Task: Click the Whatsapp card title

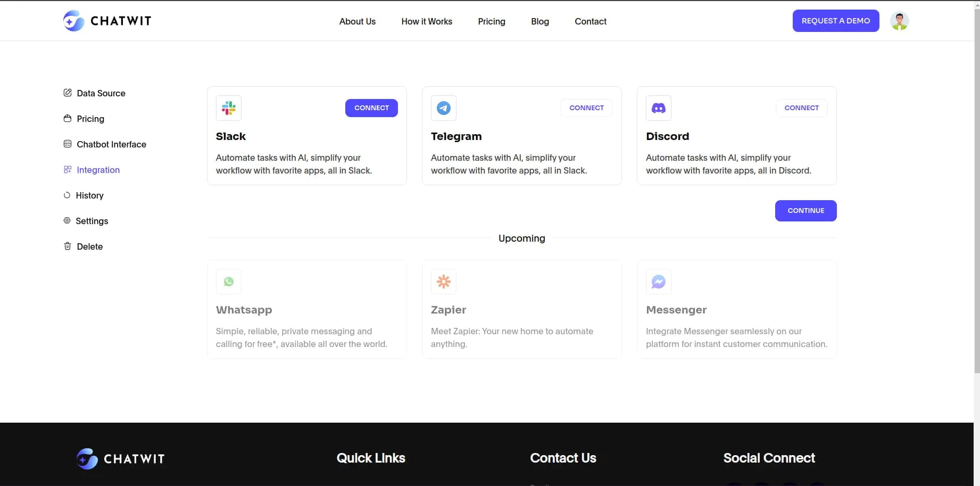Action: coord(244,310)
